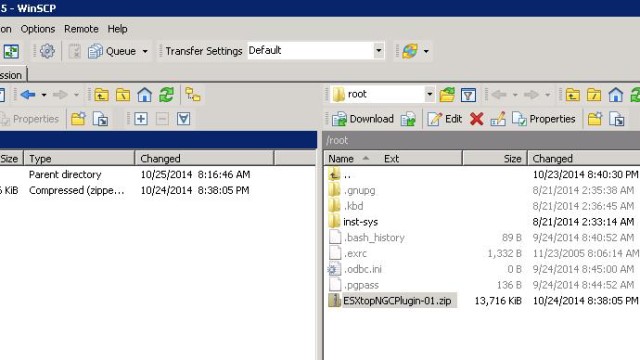This screenshot has height=360, width=640.
Task: Open the Remote menu
Action: coord(81,29)
